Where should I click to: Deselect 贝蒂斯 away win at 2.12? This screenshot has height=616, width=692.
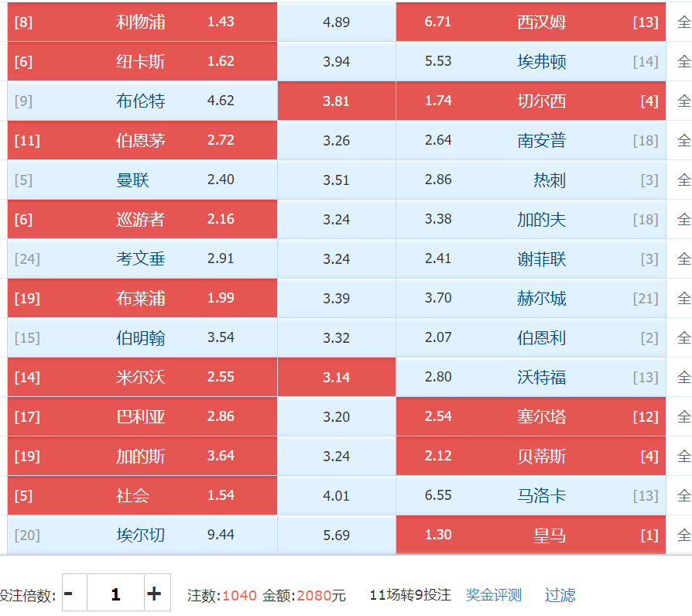pos(531,456)
